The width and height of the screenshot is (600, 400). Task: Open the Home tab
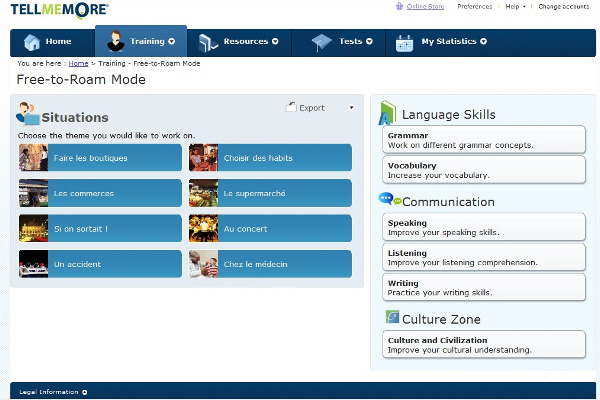pyautogui.click(x=52, y=43)
